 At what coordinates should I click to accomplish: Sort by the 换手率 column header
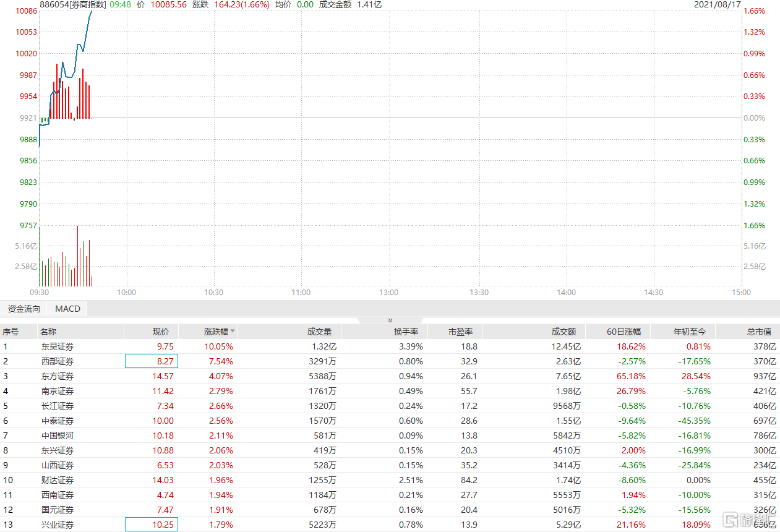(x=406, y=332)
